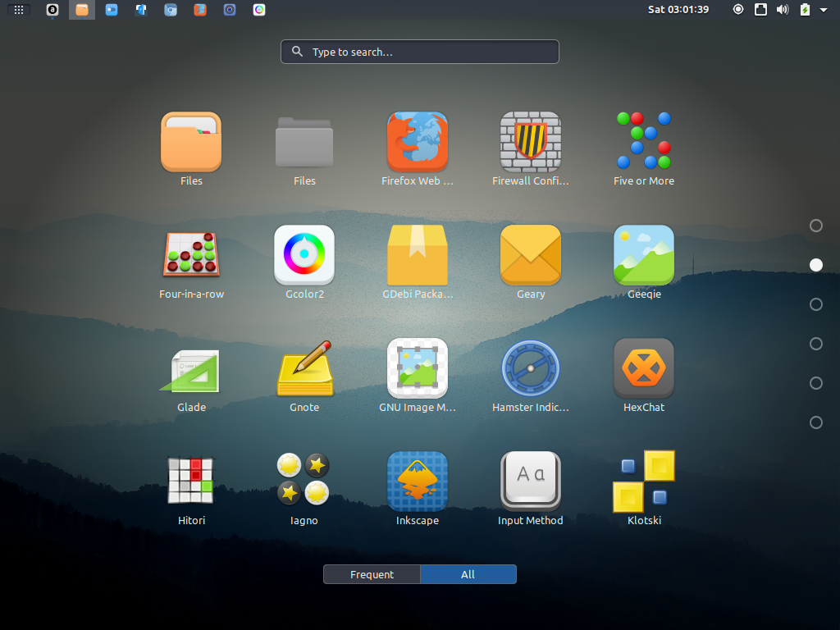
Task: Switch to the Frequent apps tab
Action: (x=372, y=574)
